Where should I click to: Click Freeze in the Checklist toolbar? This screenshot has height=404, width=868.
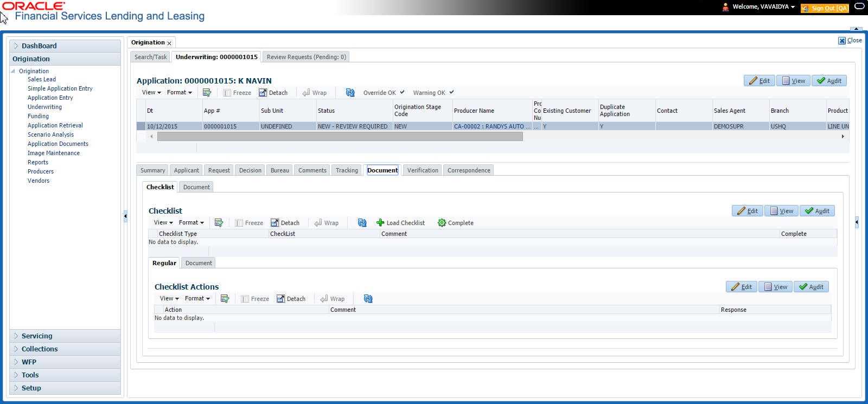(249, 223)
